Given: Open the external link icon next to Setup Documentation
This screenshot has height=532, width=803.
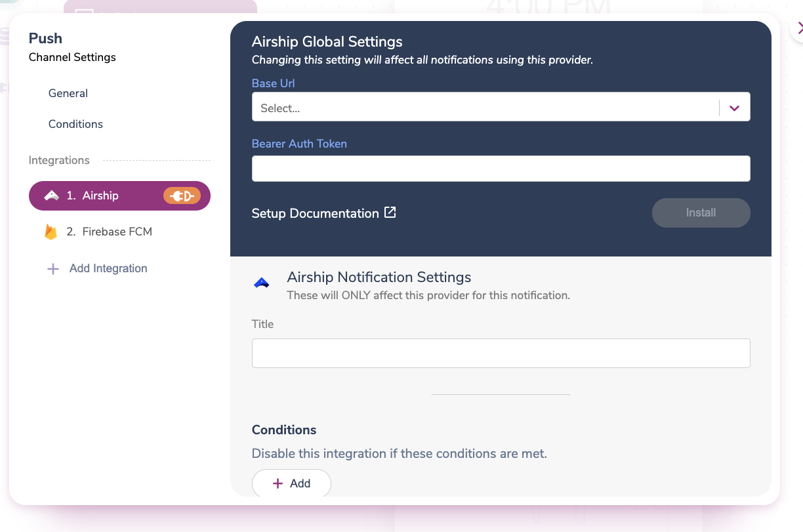Looking at the screenshot, I should (x=390, y=212).
